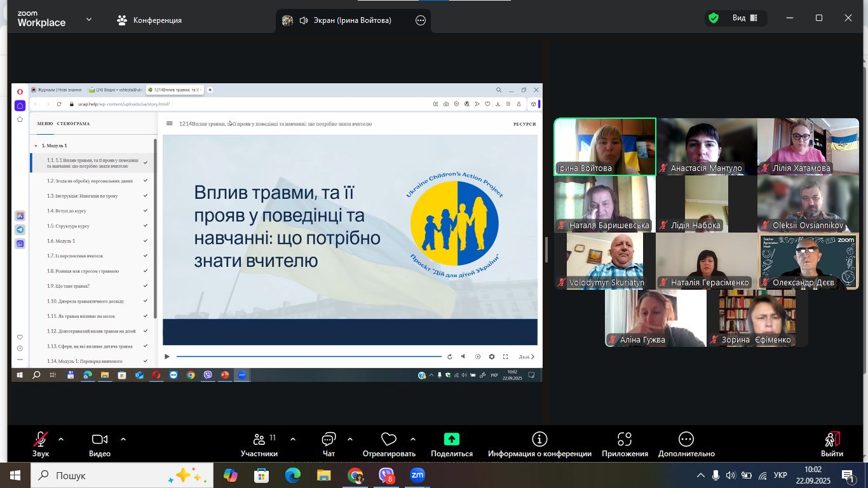Select Ірина Войтова's video thumbnail
This screenshot has height=488, width=868.
[605, 147]
